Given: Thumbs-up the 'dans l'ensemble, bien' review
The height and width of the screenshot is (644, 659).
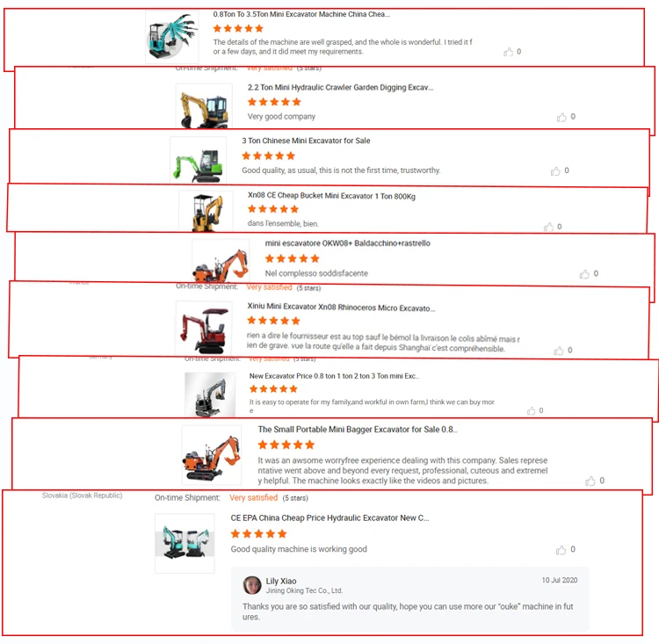Looking at the screenshot, I should pos(548,227).
